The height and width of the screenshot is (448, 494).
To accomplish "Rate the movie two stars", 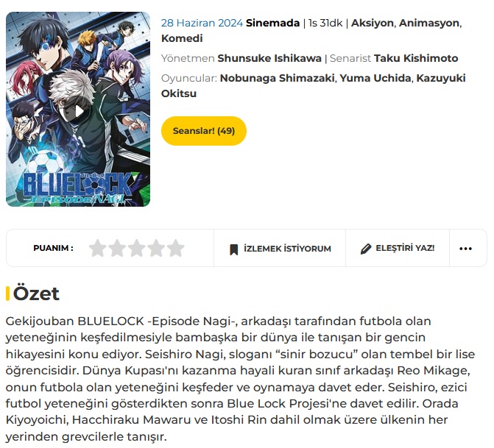I will click(117, 248).
